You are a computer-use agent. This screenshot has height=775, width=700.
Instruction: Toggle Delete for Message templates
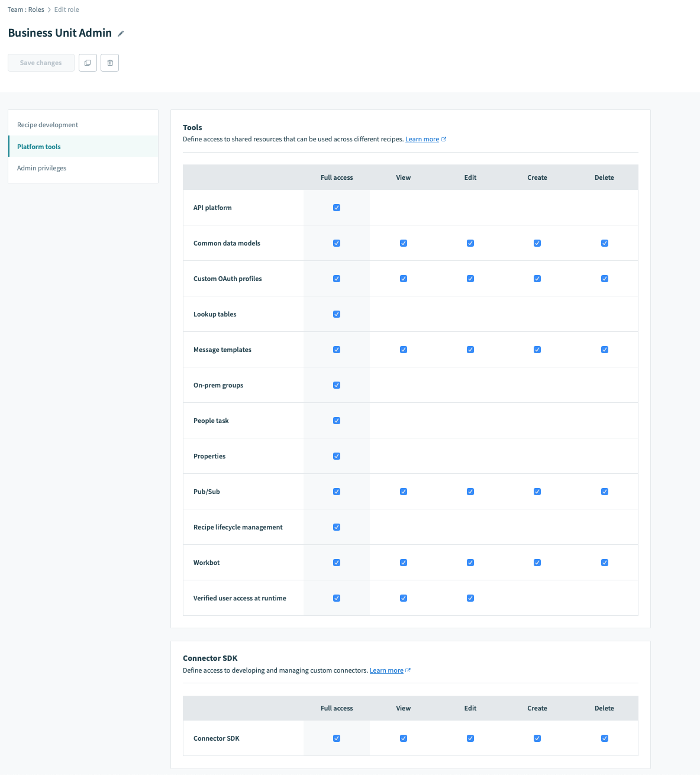(605, 350)
